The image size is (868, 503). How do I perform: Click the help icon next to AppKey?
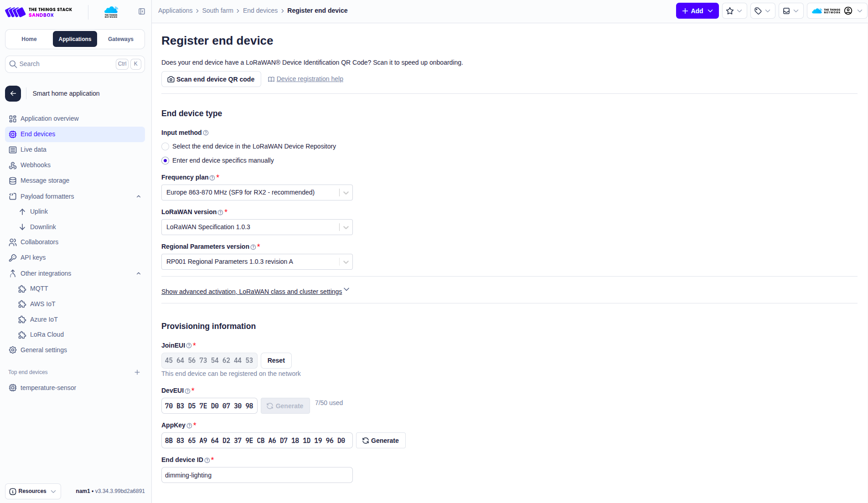point(189,426)
